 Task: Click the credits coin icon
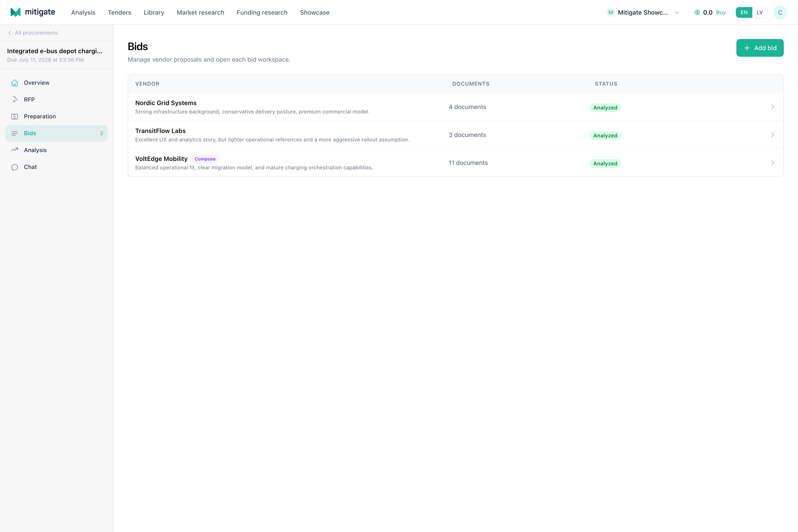point(697,13)
